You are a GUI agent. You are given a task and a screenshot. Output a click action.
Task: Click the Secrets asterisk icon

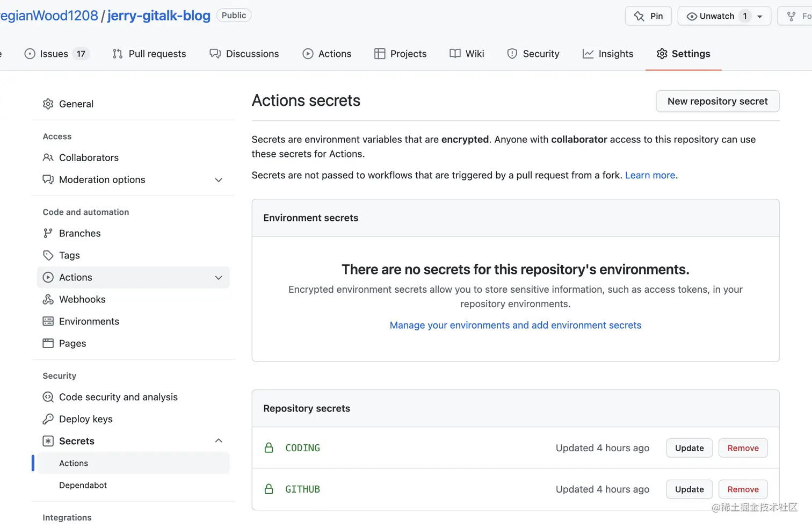click(x=48, y=441)
